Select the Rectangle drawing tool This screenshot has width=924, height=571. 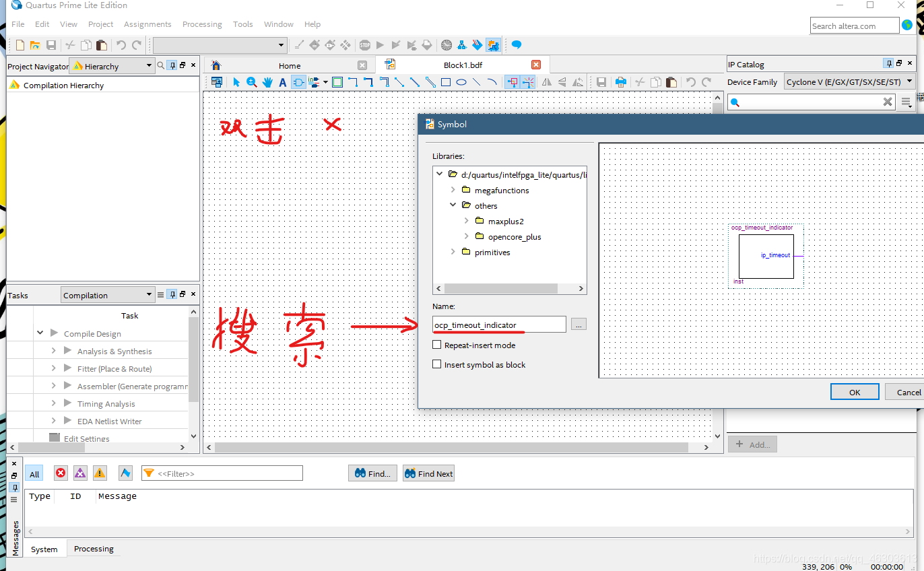pyautogui.click(x=446, y=82)
